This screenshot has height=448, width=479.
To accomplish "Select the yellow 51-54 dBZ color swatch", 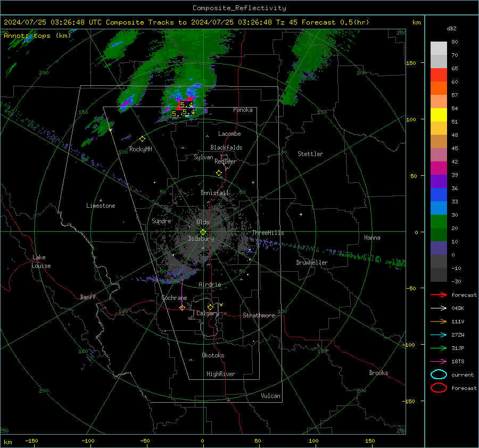I will pyautogui.click(x=439, y=115).
